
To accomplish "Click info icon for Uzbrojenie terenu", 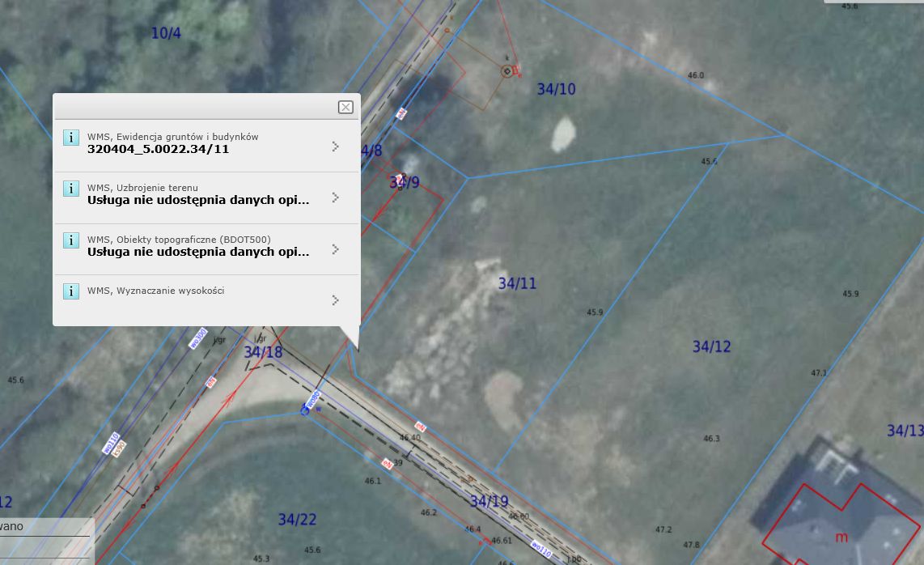I will pos(71,189).
